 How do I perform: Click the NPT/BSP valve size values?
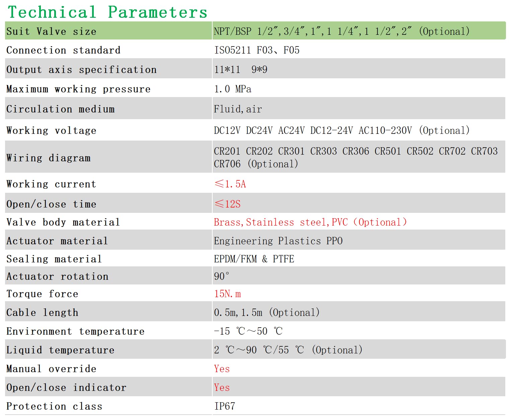tap(341, 31)
